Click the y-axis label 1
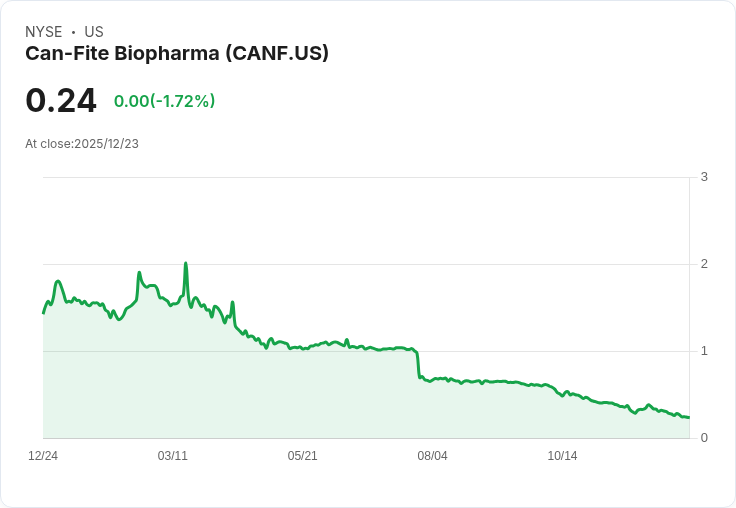This screenshot has height=508, width=736. 704,351
